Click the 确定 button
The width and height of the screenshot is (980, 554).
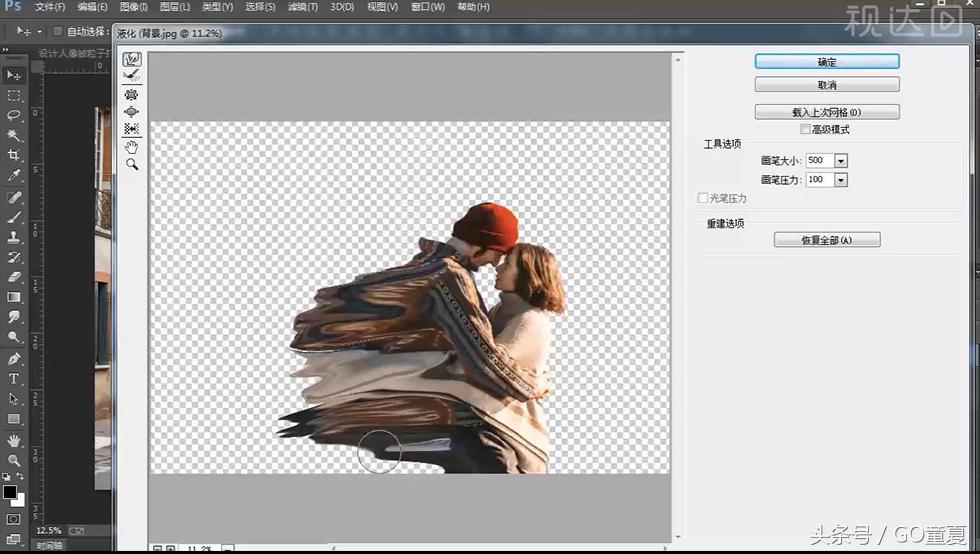tap(826, 62)
